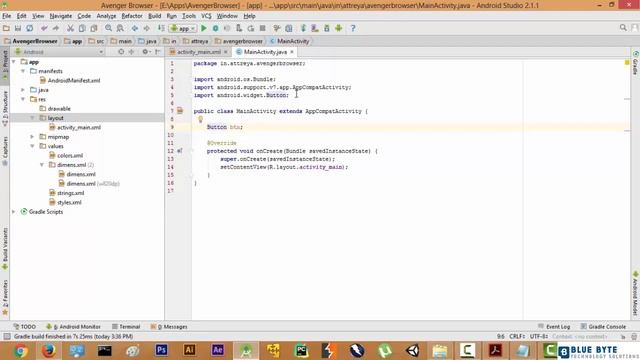Click the navigate Forward arrow icon
640x360 pixels.
(147, 28)
